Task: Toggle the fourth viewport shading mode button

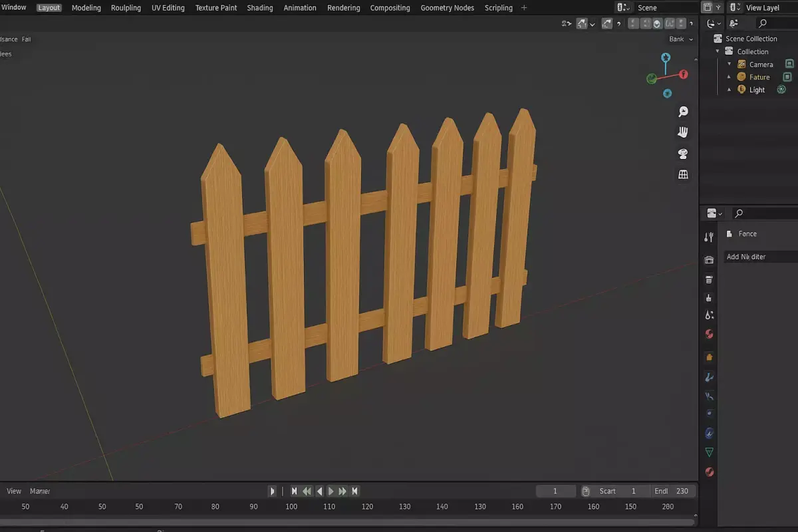Action: [x=669, y=24]
